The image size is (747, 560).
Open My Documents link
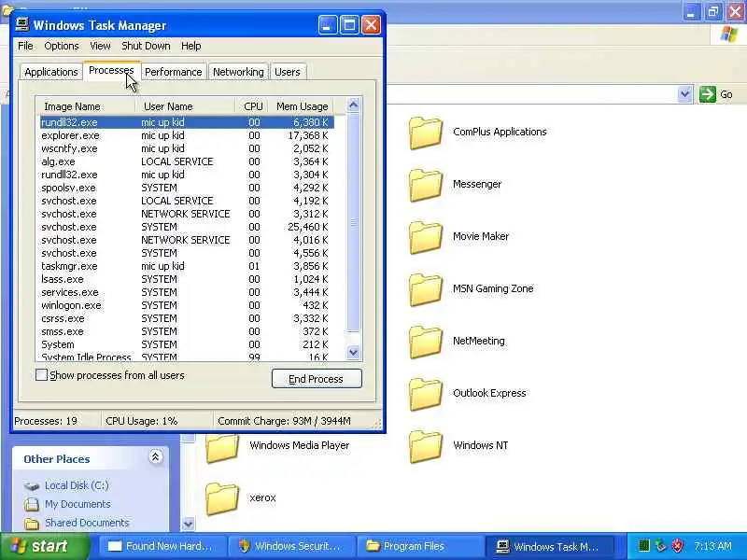[78, 504]
